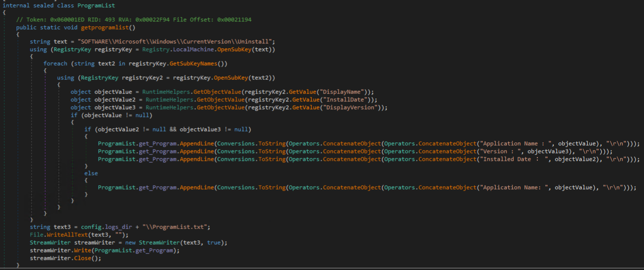Viewport: 644px width, 270px height.
Task: Click the objectValue2 != null && objectValue3 condition
Action: pyautogui.click(x=174, y=129)
